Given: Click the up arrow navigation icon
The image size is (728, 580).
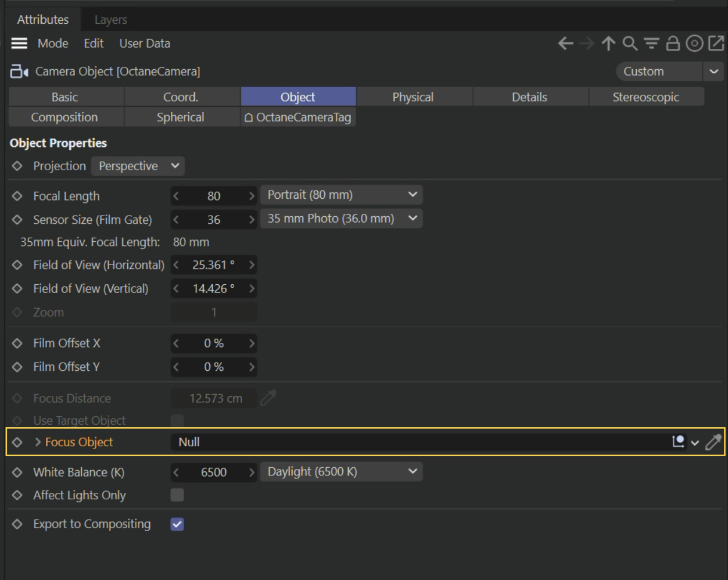Looking at the screenshot, I should (608, 44).
